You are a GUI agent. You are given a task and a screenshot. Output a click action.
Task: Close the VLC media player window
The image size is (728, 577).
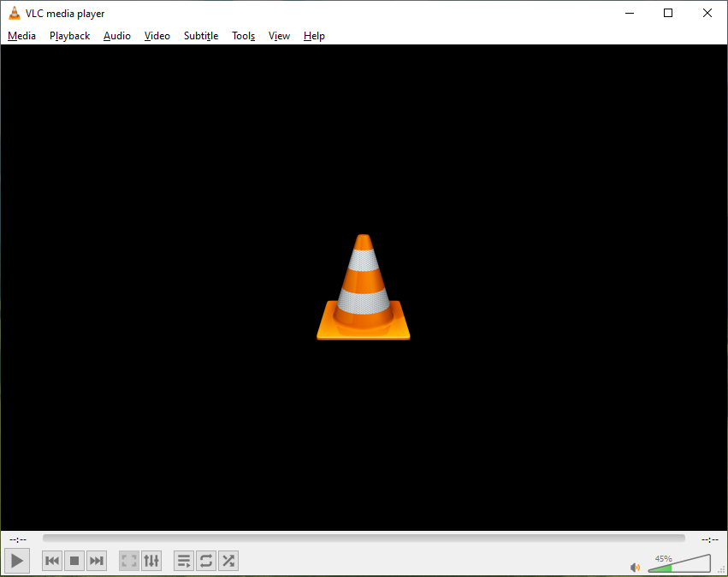coord(707,13)
